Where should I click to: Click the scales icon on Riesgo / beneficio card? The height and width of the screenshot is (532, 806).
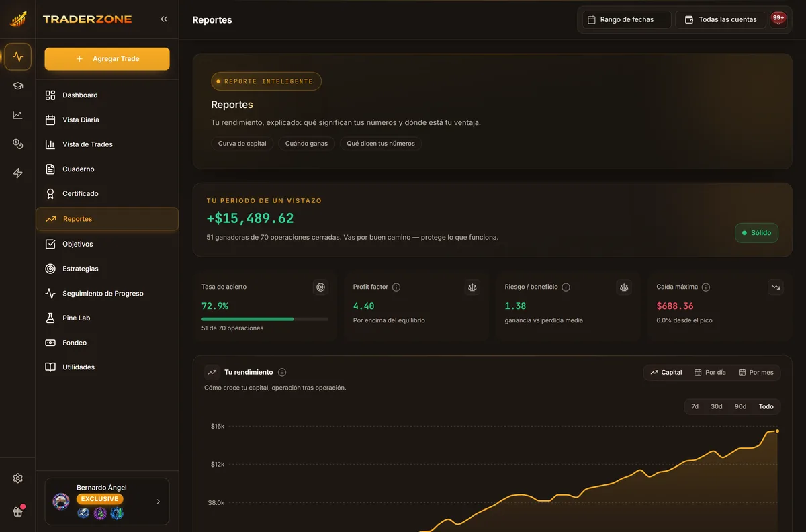(625, 287)
